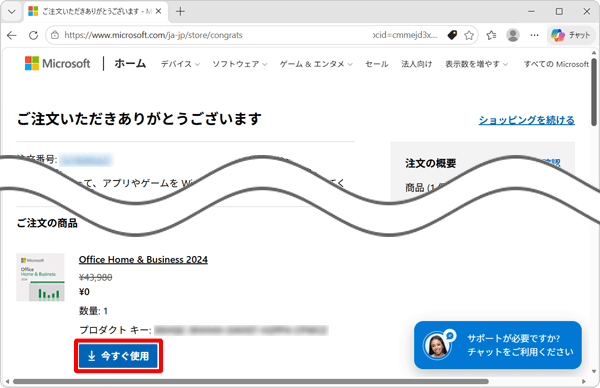Open the tab list chevron button
Image resolution: width=600 pixels, height=388 pixels.
(11, 11)
